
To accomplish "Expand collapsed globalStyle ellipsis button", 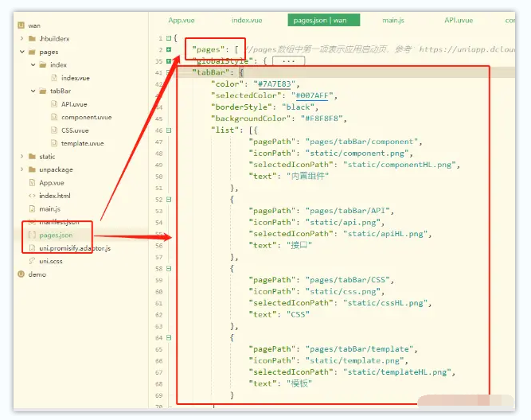I will point(289,60).
